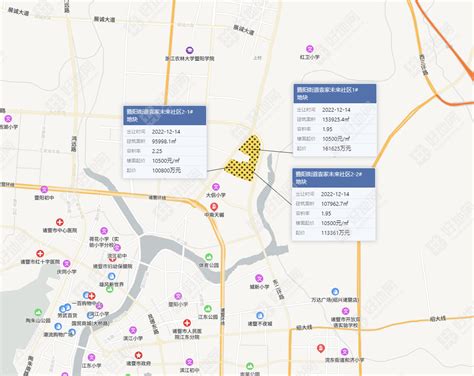Select the 万达广场 shopping marker
The image size is (474, 376).
(335, 292)
